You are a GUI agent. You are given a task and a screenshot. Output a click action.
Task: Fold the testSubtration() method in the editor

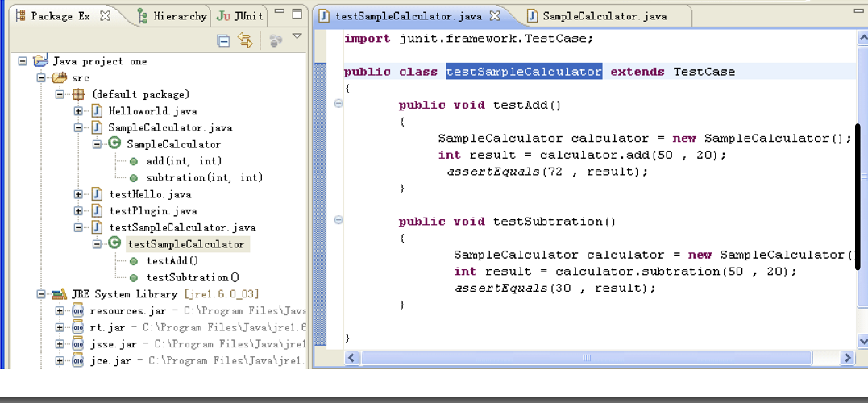tap(338, 220)
